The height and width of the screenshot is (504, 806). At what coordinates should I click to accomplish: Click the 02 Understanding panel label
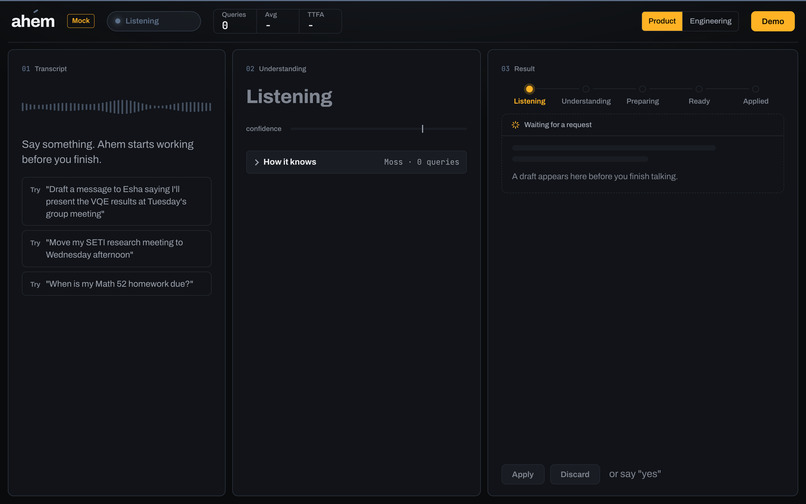tap(276, 68)
